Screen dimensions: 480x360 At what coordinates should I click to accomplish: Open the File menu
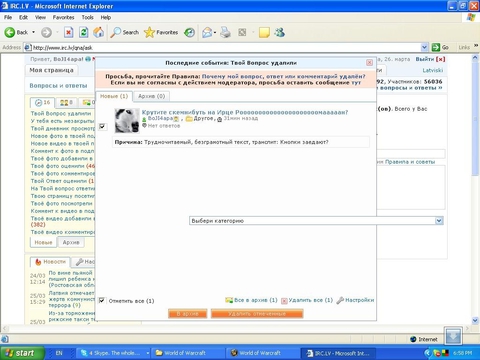click(x=8, y=17)
